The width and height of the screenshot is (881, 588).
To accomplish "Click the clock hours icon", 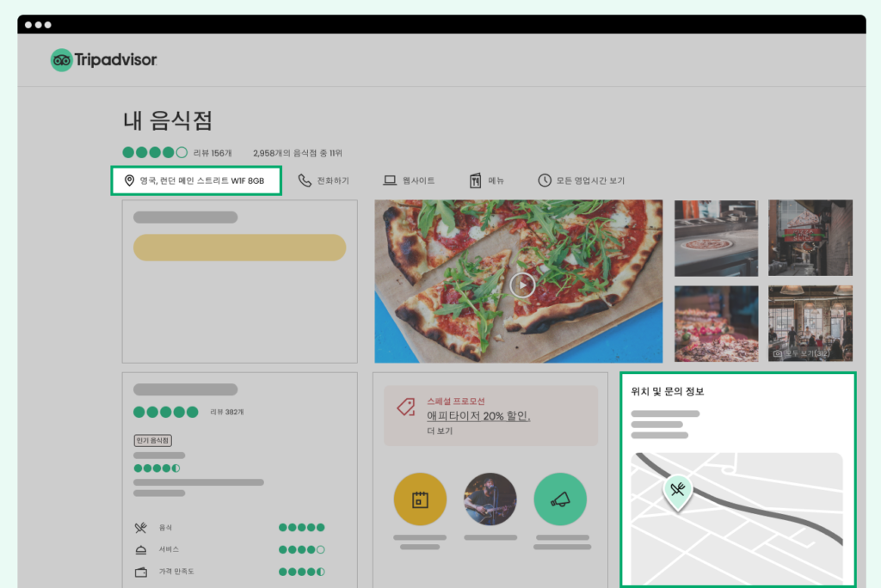I will (545, 181).
